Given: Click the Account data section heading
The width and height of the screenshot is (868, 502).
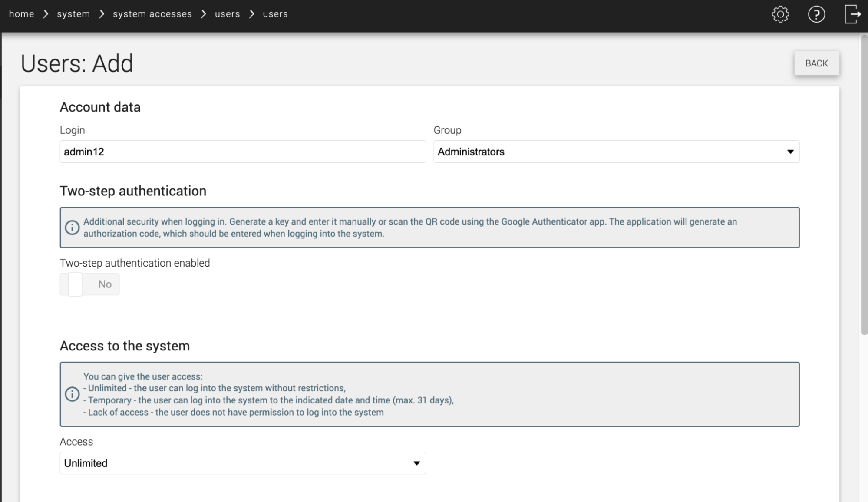Looking at the screenshot, I should [100, 107].
